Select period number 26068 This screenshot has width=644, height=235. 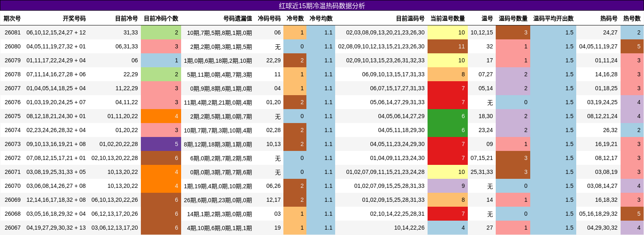coord(13,214)
